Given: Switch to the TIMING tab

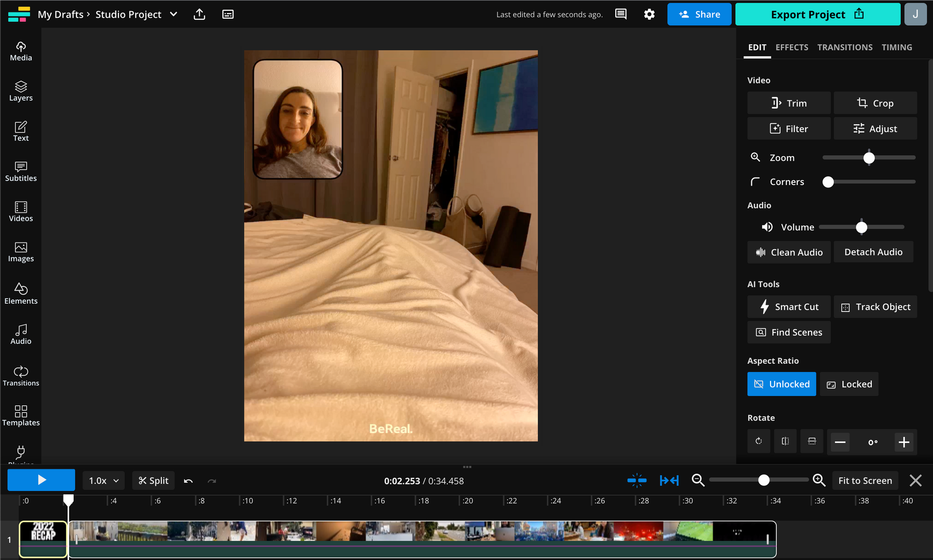Looking at the screenshot, I should (897, 47).
